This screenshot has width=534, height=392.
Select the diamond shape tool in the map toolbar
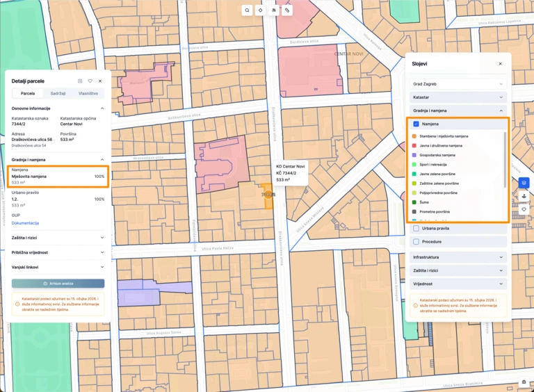[260, 10]
